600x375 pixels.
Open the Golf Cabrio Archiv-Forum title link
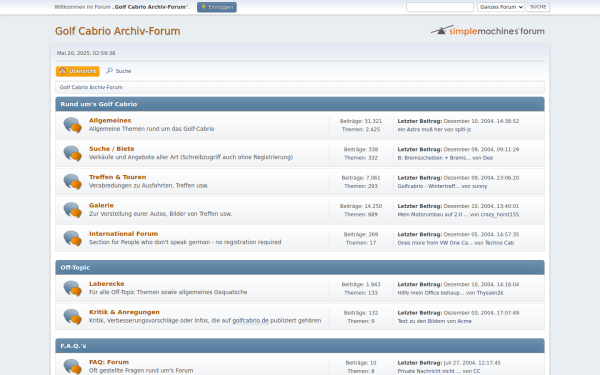click(117, 31)
